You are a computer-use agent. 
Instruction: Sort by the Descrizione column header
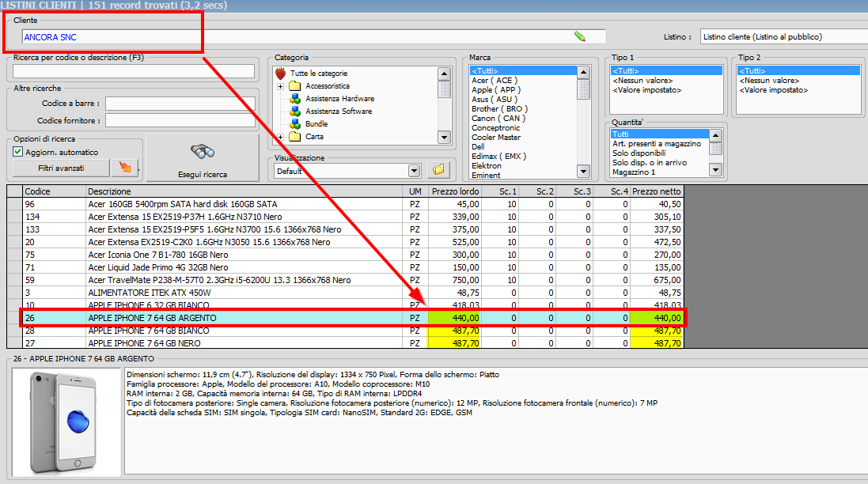(244, 191)
